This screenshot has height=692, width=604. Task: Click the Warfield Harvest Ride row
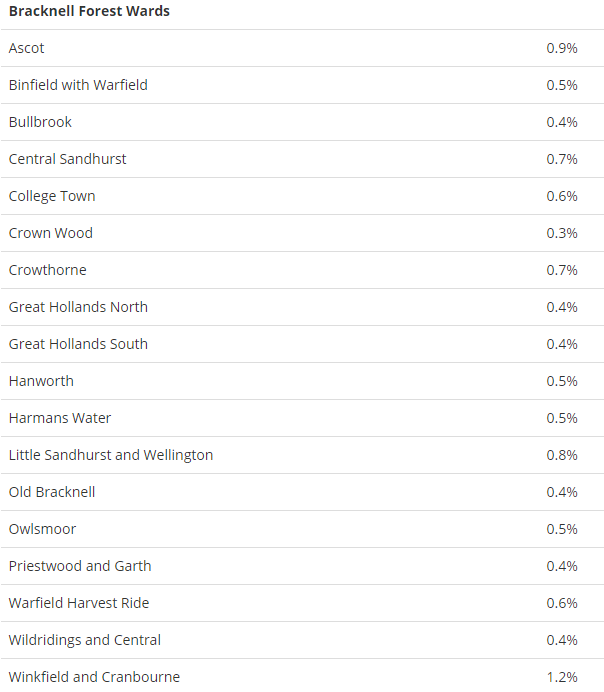click(x=302, y=603)
